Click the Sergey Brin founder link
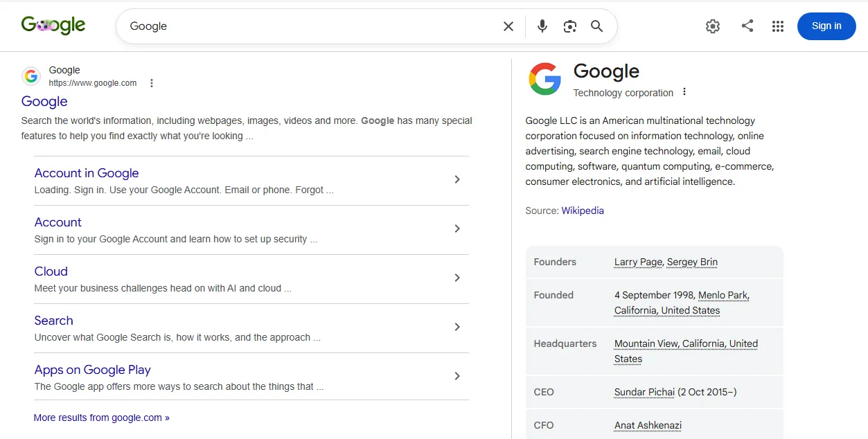The width and height of the screenshot is (868, 439). tap(692, 262)
